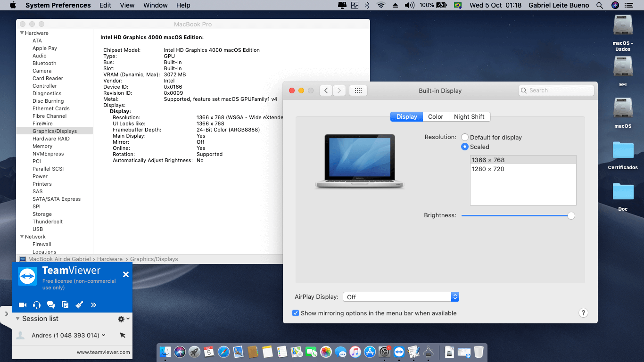Open the macOS - Dados desktop drive
This screenshot has width=644, height=362.
coord(623,32)
